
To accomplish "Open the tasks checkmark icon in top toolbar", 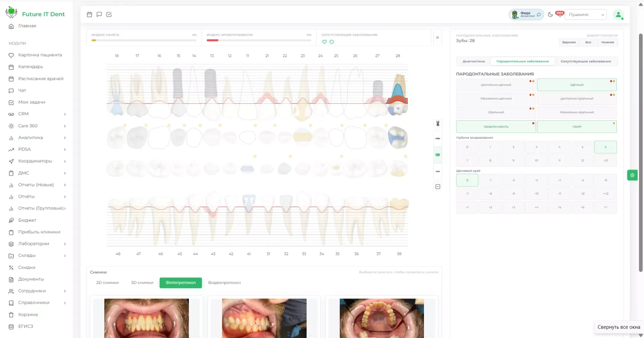I will pos(109,14).
